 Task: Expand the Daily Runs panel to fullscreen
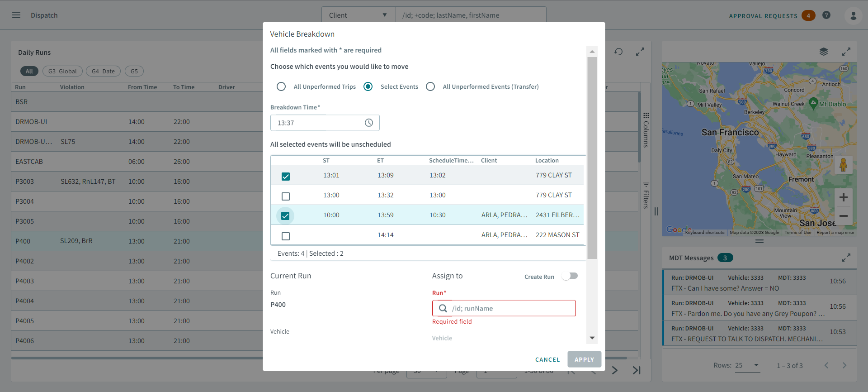pos(640,52)
